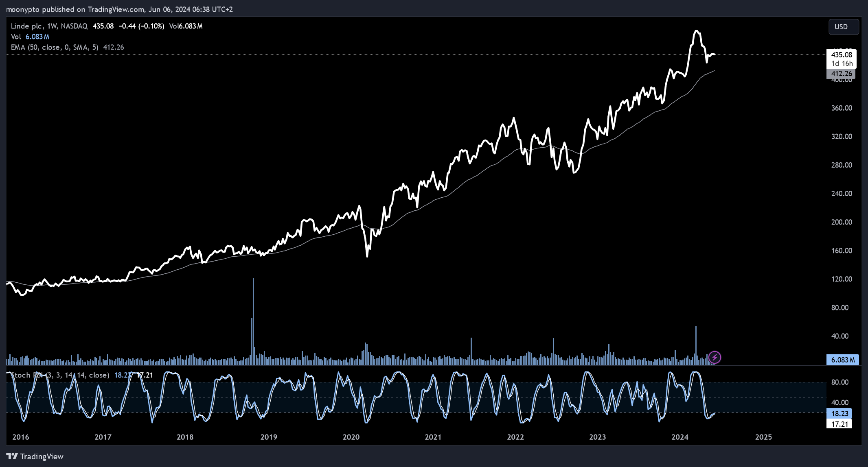Select the Vol indicator legend
This screenshot has height=467, width=868.
pos(30,37)
